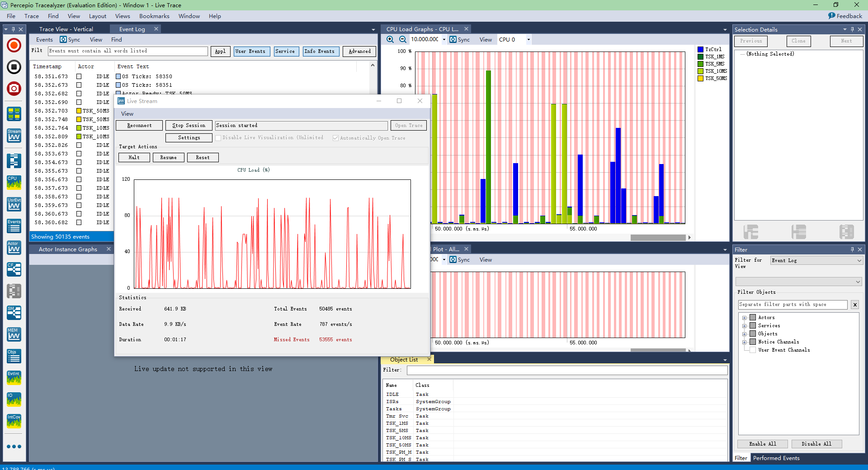
Task: Open the Events log sidebar icon
Action: [x=14, y=226]
